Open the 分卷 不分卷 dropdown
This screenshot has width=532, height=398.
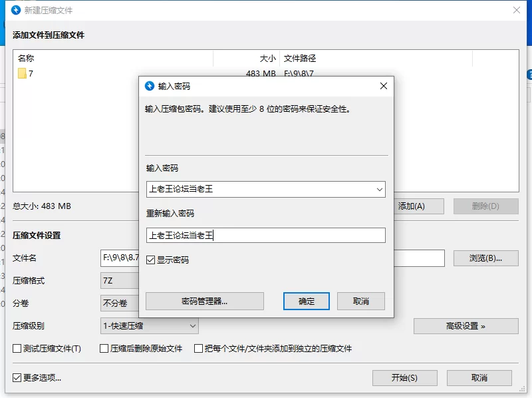pos(120,303)
